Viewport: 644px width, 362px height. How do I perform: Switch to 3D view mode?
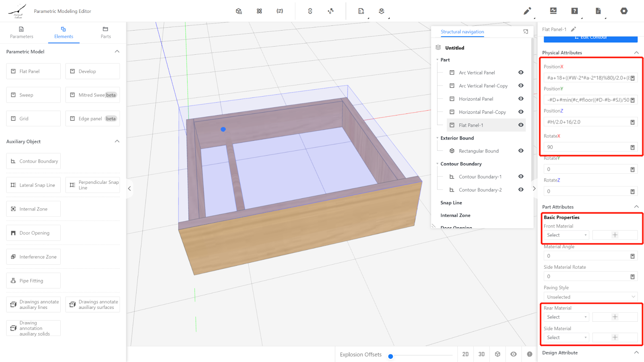[x=481, y=354]
